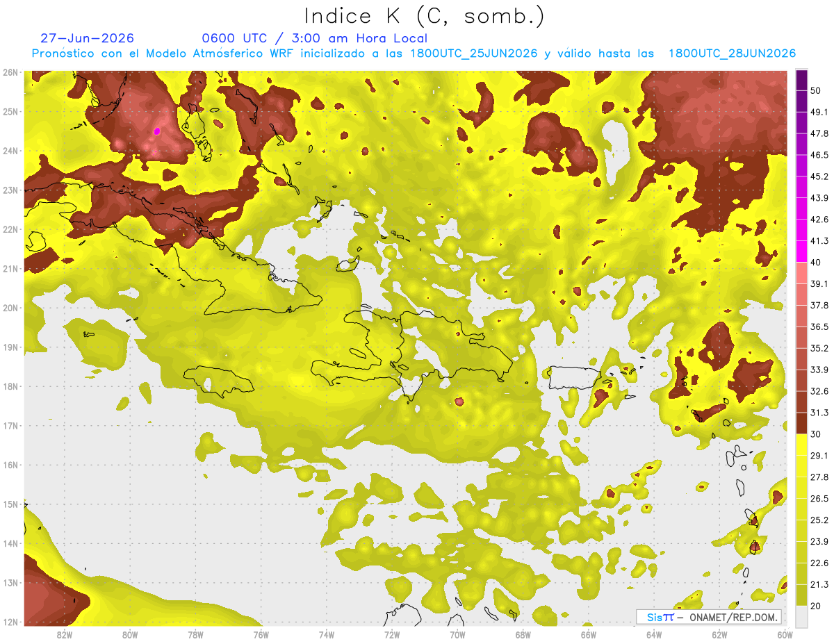Viewport: 834px width, 644px height.
Task: Click the '22N' latitude label
Action: (x=10, y=229)
